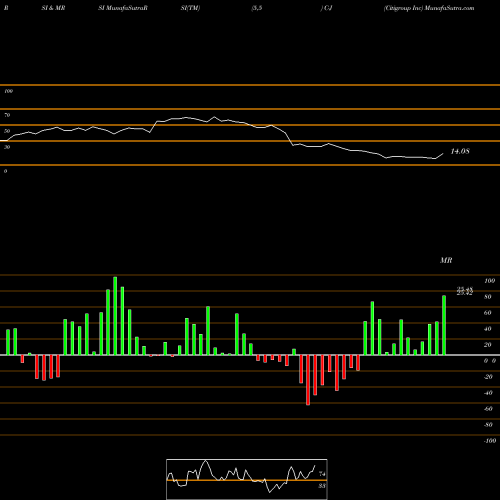The image size is (500, 500).
Task: Click the 0 label on the RSI scale
Action: 5,171
